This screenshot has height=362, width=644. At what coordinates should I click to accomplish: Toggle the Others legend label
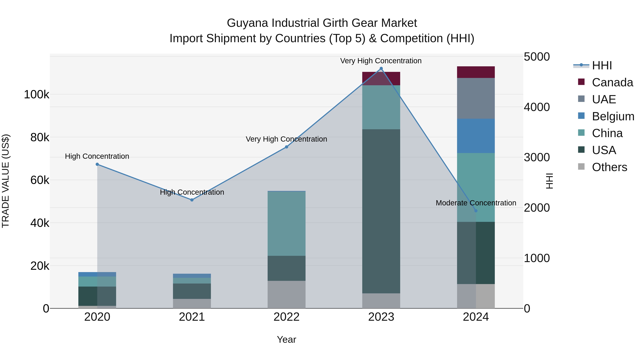[x=609, y=167]
